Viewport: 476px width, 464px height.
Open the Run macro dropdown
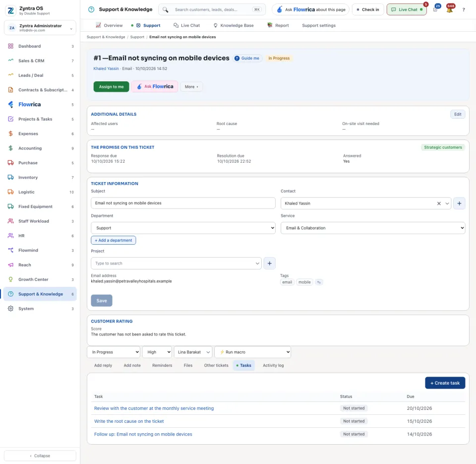[x=252, y=352]
